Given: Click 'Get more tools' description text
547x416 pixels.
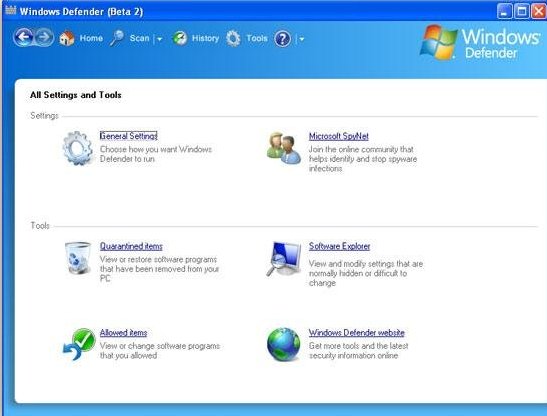Looking at the screenshot, I should pos(358,351).
